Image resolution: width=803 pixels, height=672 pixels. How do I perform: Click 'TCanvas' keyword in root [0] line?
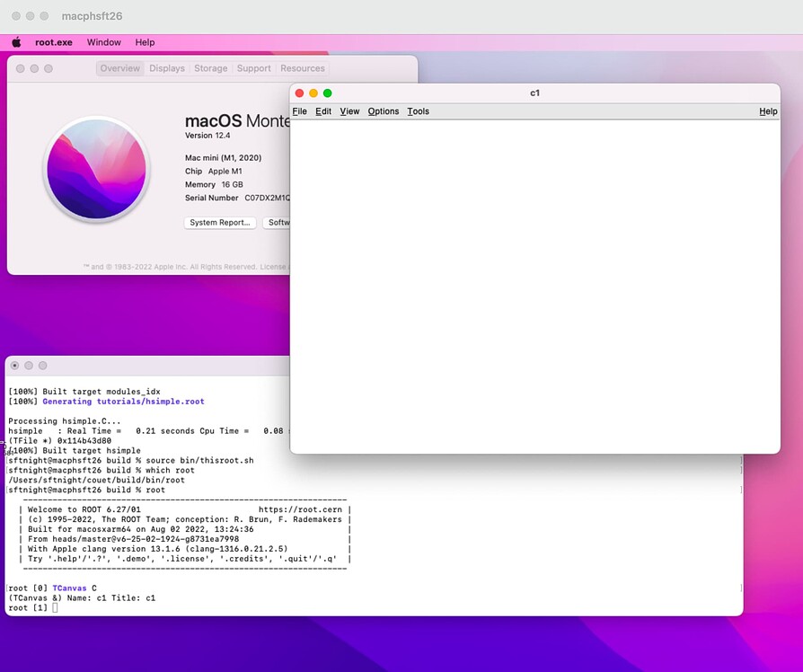point(69,588)
